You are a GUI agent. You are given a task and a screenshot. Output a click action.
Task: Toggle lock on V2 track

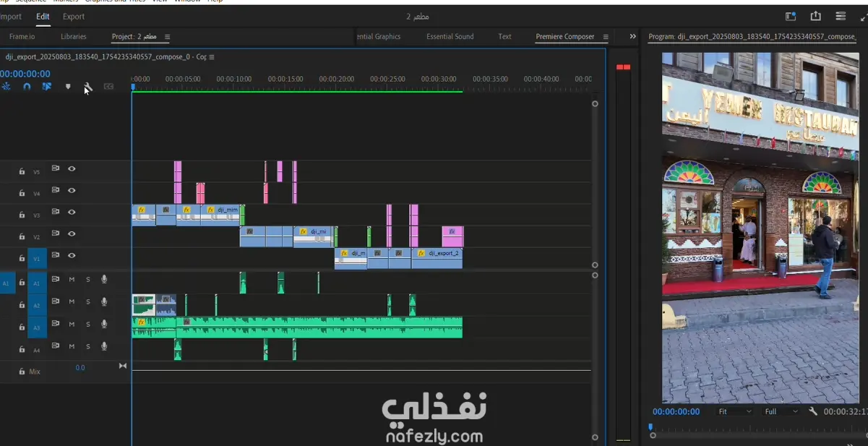click(x=22, y=236)
